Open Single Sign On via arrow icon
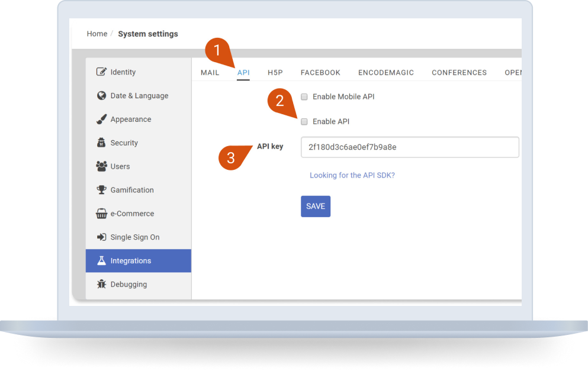 pos(102,237)
